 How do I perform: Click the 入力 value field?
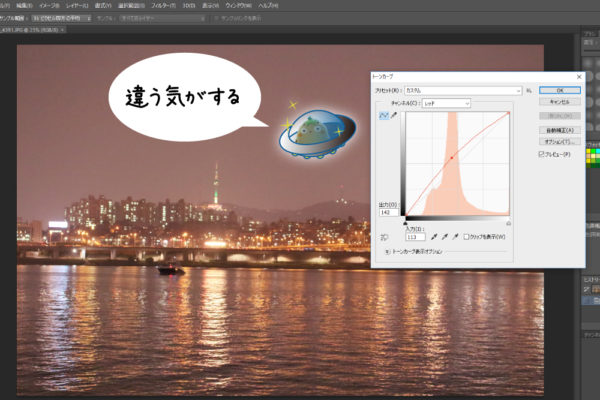click(x=415, y=237)
